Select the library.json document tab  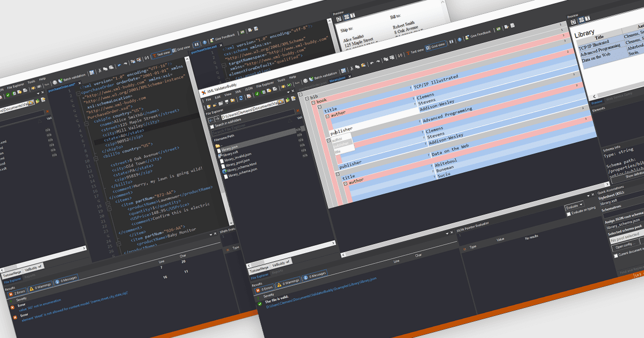(337, 78)
